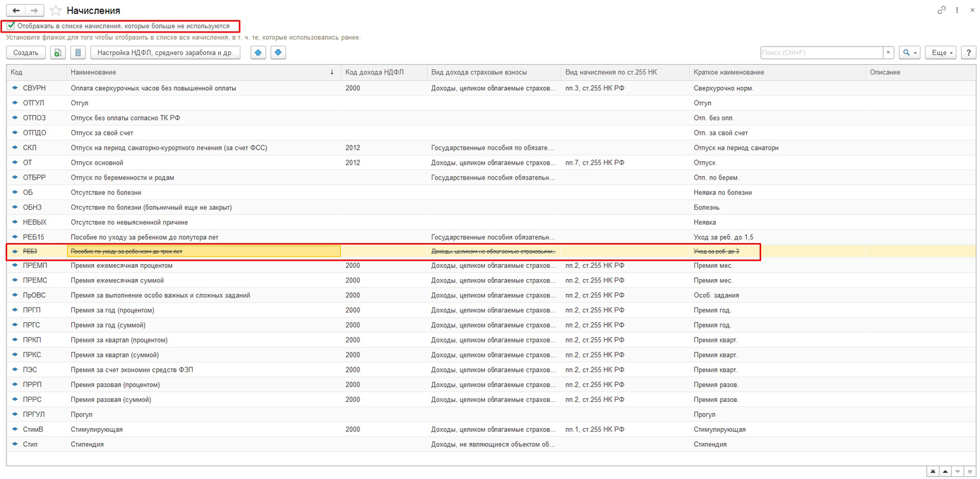
Task: Click the row icon for НЕВЫХ
Action: tap(15, 222)
